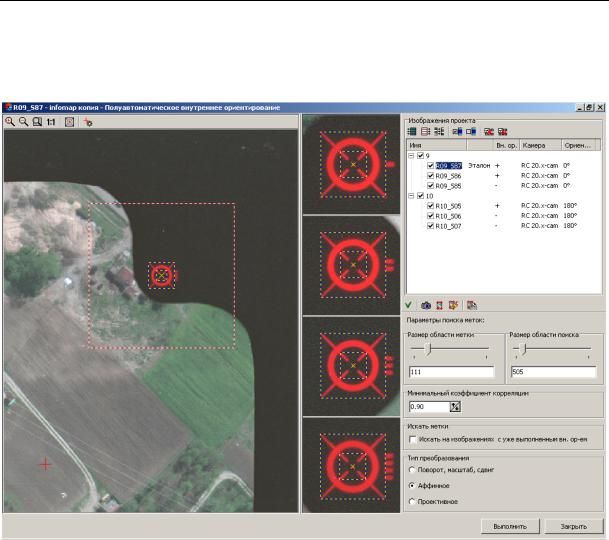
Task: Click the 'Закрыть' button
Action: [x=573, y=526]
